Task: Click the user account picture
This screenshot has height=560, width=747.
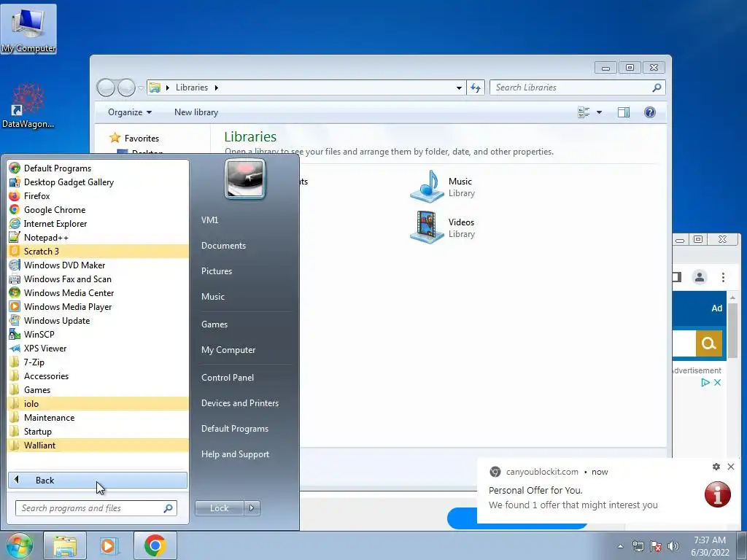Action: click(245, 179)
